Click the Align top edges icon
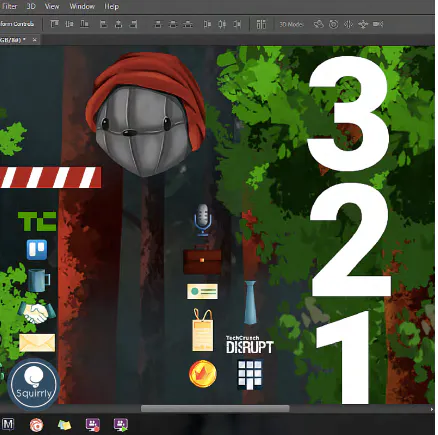Screen dimensions: 438x435 coord(55,24)
